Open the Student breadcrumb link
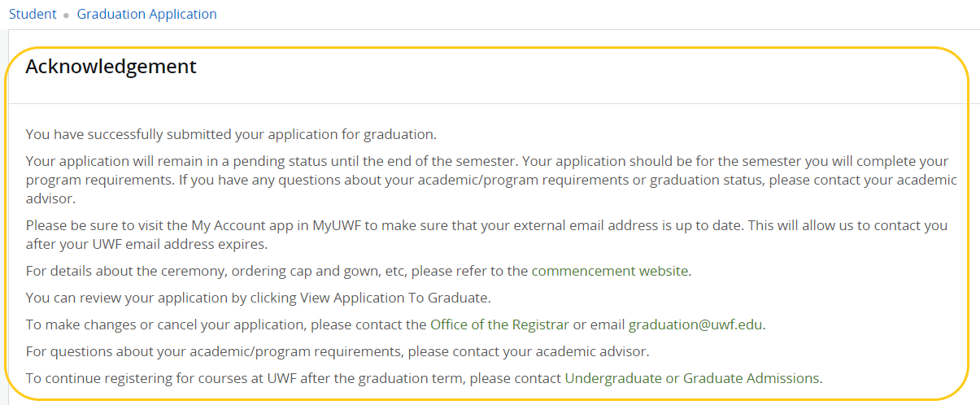 [33, 14]
